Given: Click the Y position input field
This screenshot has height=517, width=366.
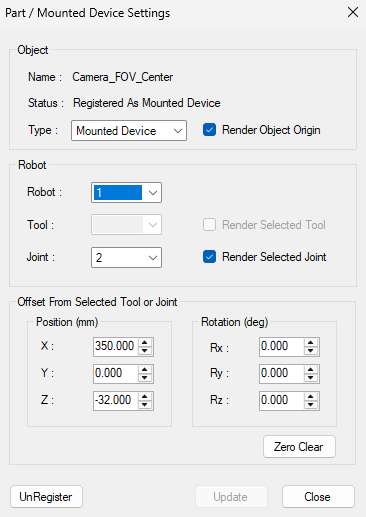Looking at the screenshot, I should pos(115,373).
